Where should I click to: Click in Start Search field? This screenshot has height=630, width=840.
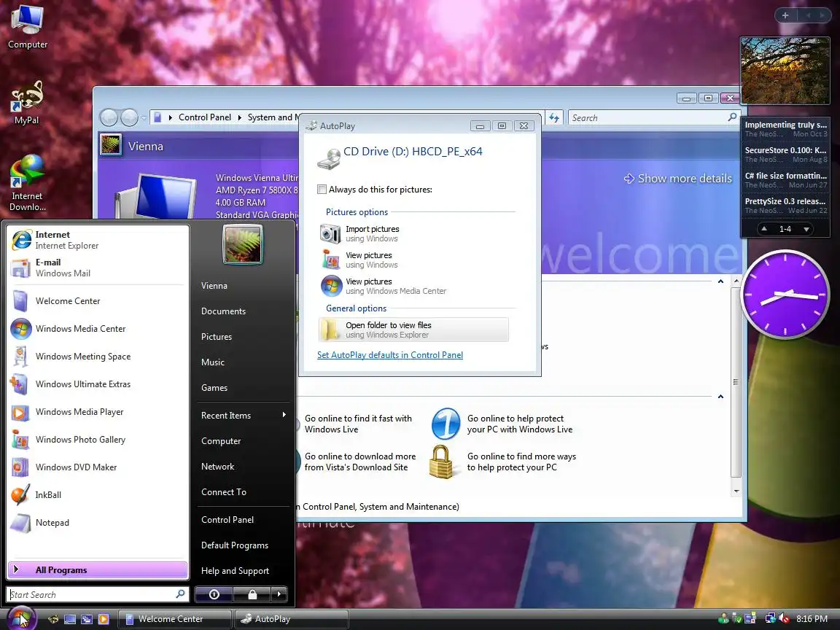tap(91, 594)
